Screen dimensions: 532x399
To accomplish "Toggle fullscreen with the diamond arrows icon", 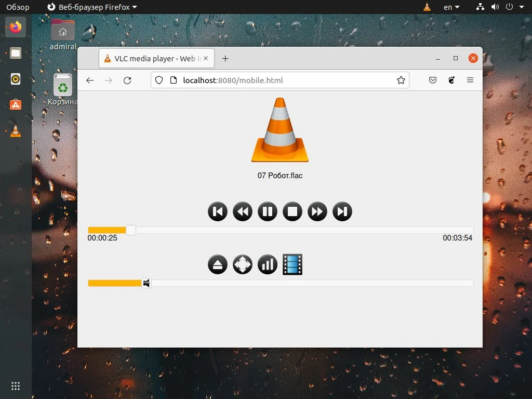I will click(242, 264).
